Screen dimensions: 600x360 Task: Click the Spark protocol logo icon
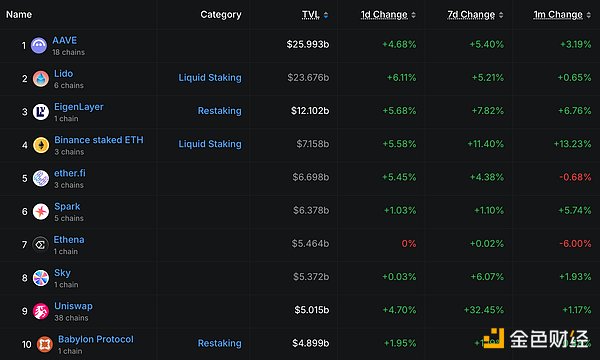point(41,212)
